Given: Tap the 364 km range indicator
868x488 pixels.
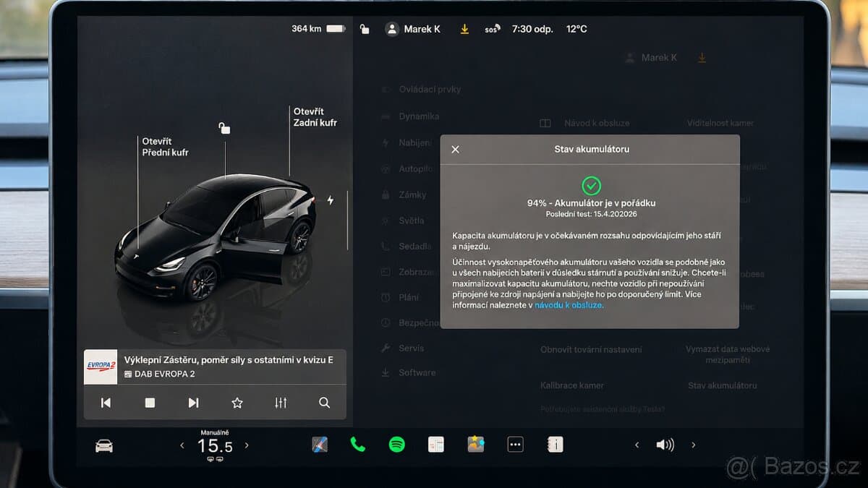Looking at the screenshot, I should (x=318, y=29).
